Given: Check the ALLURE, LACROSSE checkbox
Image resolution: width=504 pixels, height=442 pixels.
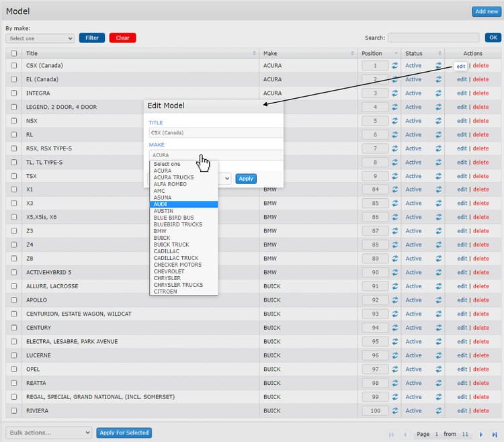Looking at the screenshot, I should (x=14, y=286).
